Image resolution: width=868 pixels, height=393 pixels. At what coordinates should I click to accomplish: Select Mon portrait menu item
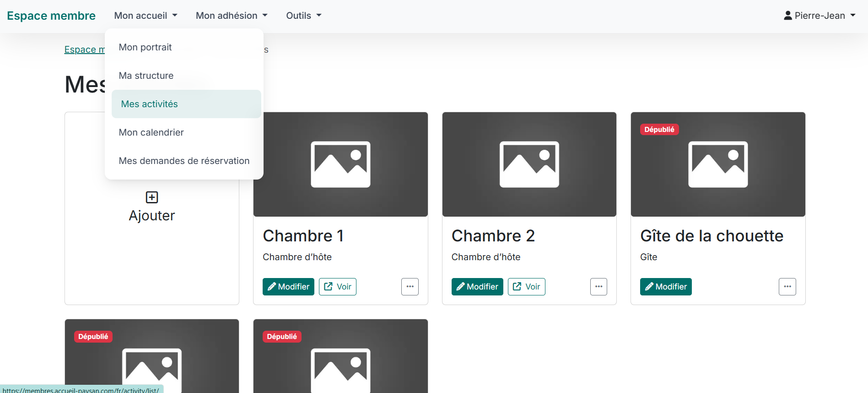[145, 47]
